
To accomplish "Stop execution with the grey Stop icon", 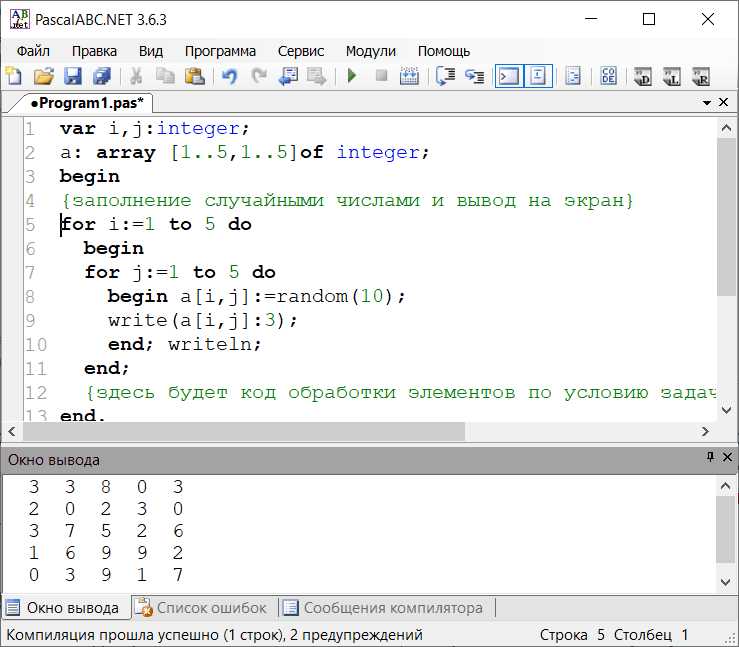I will 381,76.
